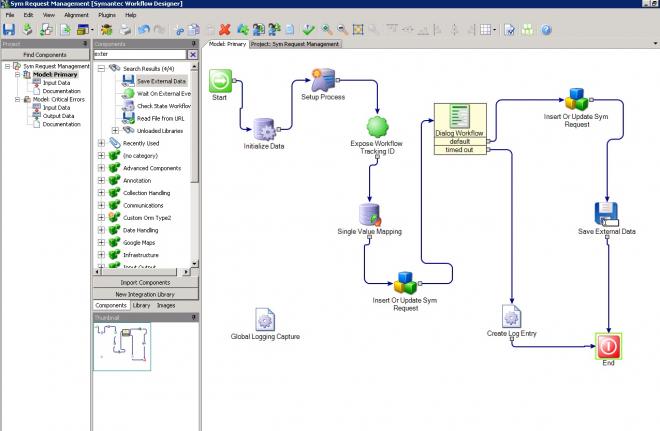Click the green blocks toolbar icon
660x431 pixels.
click(x=527, y=30)
